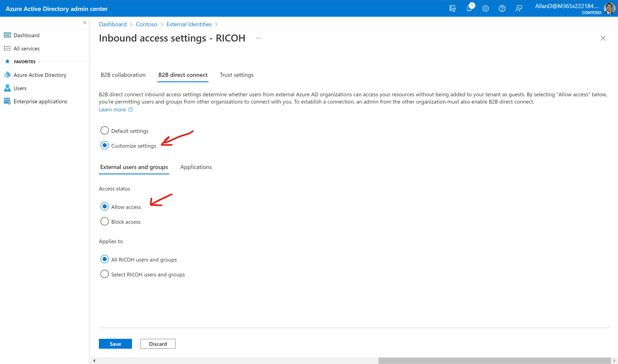The width and height of the screenshot is (618, 364).
Task: Click the AllanD@M365x222184 account name
Action: (x=567, y=6)
